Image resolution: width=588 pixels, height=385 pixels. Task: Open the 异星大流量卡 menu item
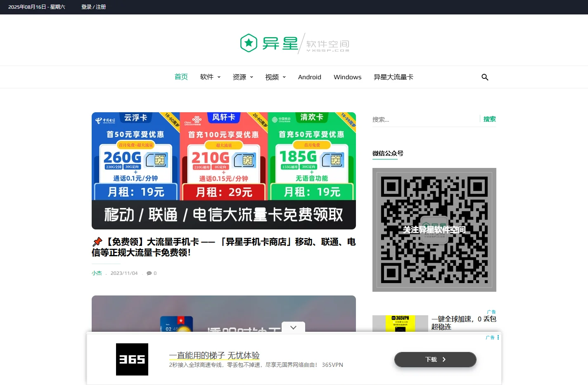click(394, 77)
